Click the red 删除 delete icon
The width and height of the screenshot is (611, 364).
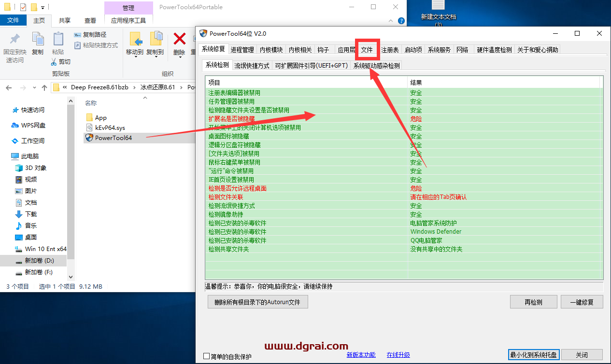click(180, 39)
